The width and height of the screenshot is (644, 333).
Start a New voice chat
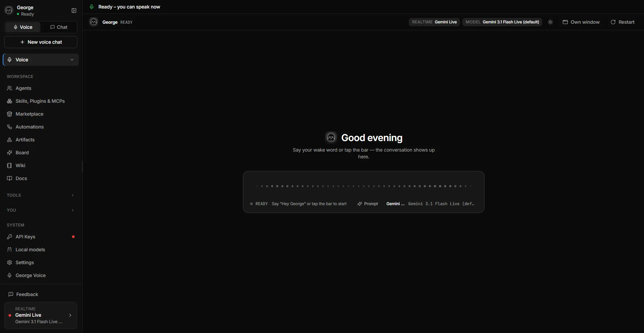tap(41, 42)
